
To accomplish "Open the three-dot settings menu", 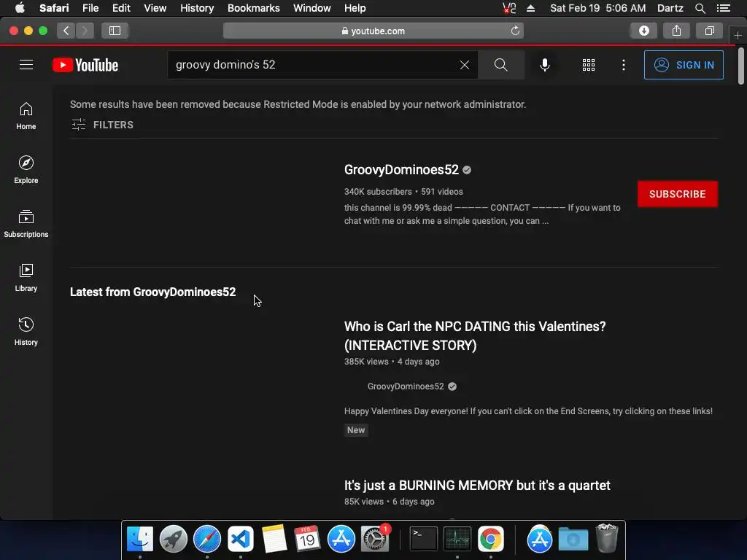I will click(624, 65).
